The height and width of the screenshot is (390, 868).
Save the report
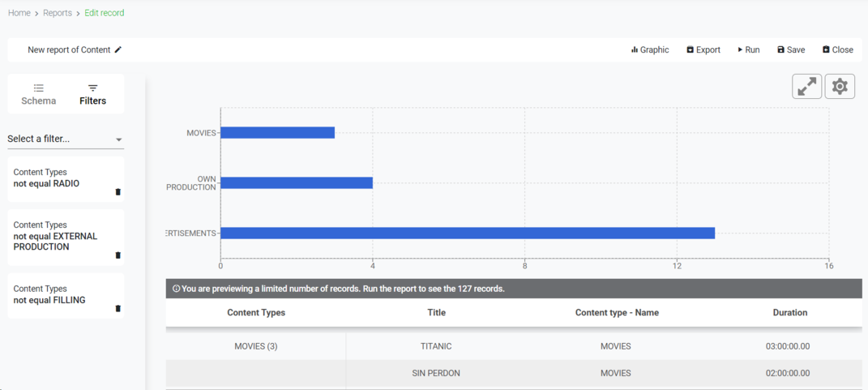(791, 49)
